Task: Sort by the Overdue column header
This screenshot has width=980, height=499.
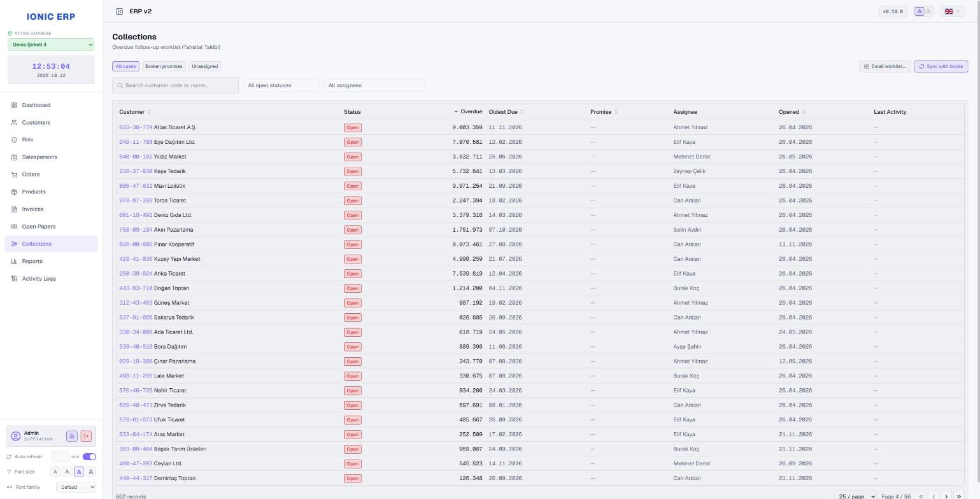Action: 468,112
